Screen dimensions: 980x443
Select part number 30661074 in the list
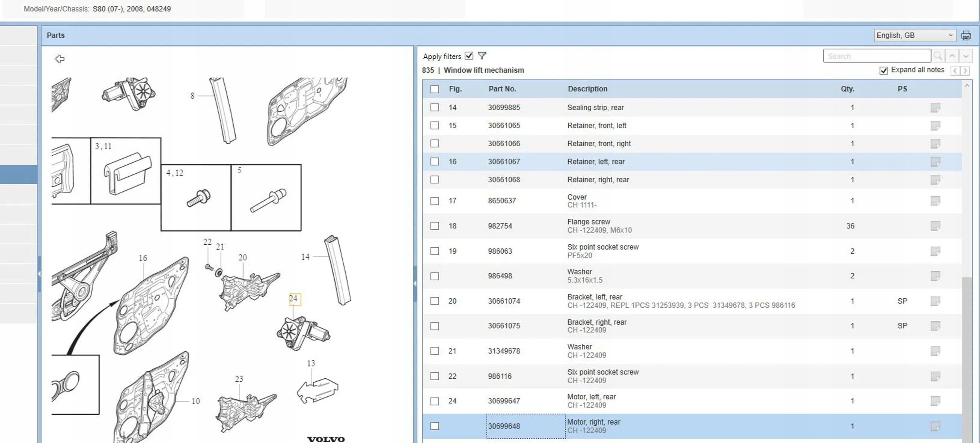(504, 301)
